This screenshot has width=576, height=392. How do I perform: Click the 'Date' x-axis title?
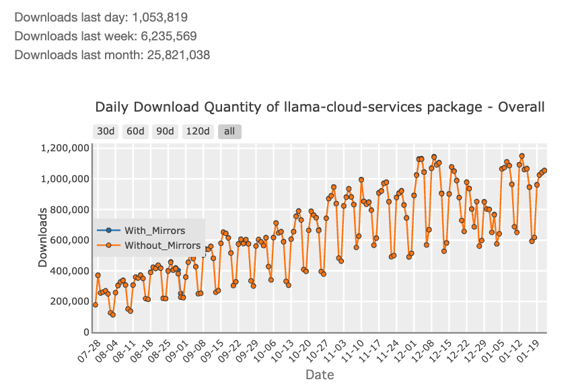coord(320,375)
